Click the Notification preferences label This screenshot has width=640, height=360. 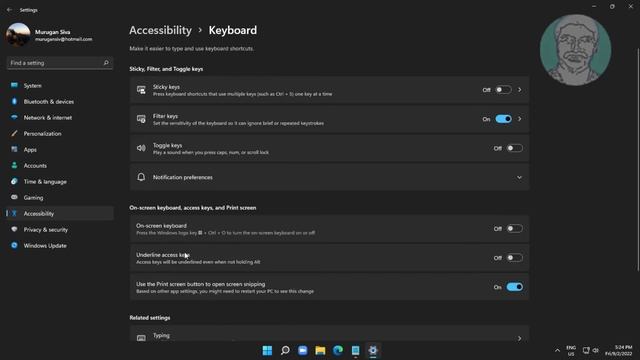183,177
